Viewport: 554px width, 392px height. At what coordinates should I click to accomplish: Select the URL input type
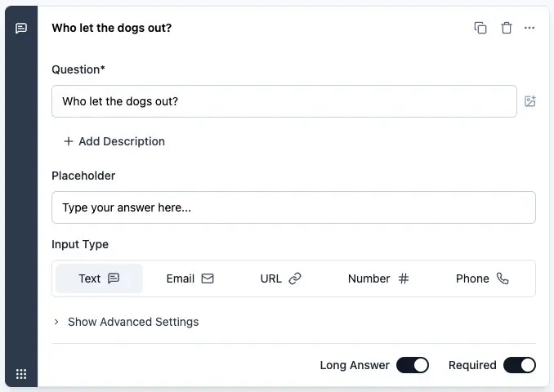pos(280,278)
